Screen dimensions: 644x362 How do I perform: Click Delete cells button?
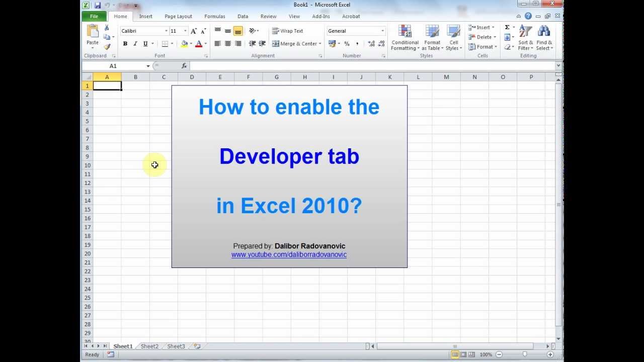point(482,37)
